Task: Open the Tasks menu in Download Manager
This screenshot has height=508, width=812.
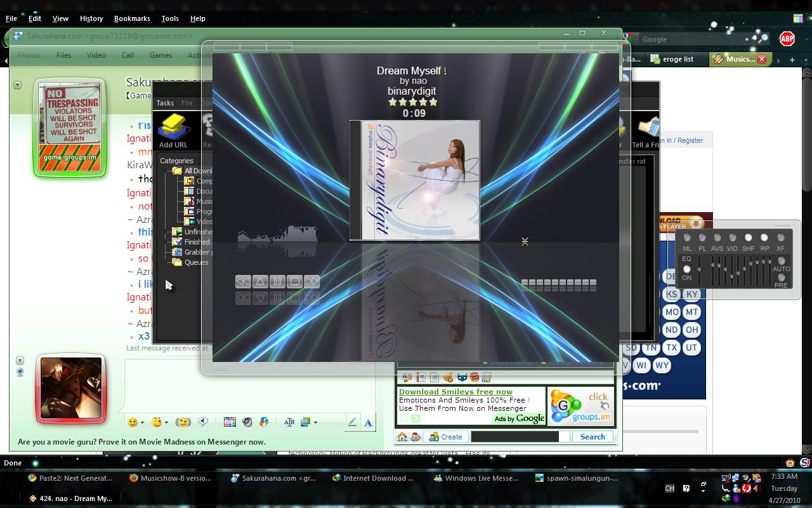Action: [165, 103]
